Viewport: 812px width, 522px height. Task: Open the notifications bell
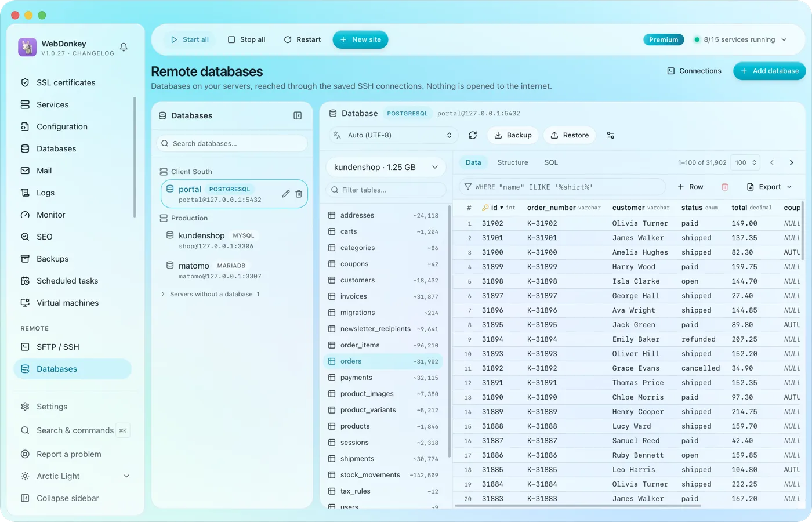(124, 47)
